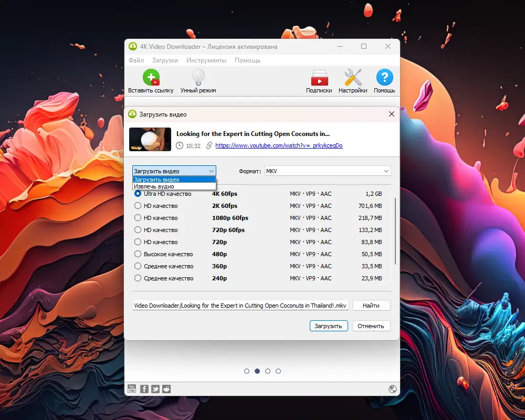This screenshot has width=525, height=420.
Task: Click the Отменить cancel button
Action: pos(371,326)
